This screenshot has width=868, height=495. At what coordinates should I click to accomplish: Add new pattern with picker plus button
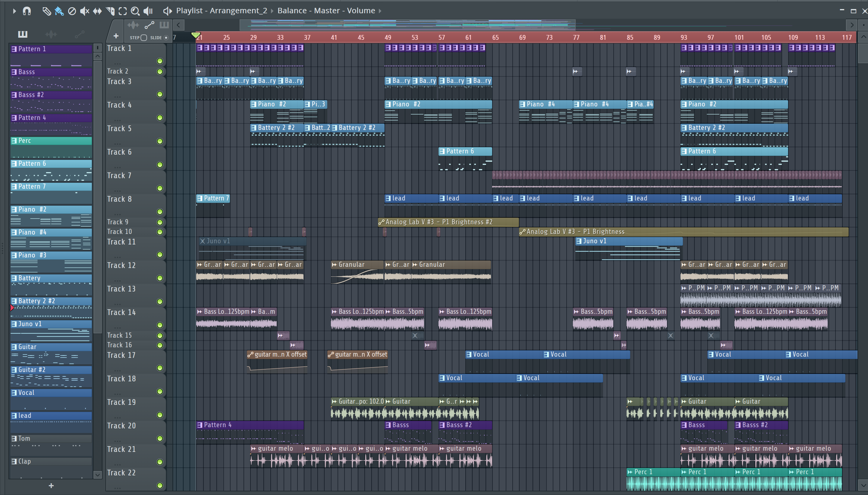(x=51, y=486)
